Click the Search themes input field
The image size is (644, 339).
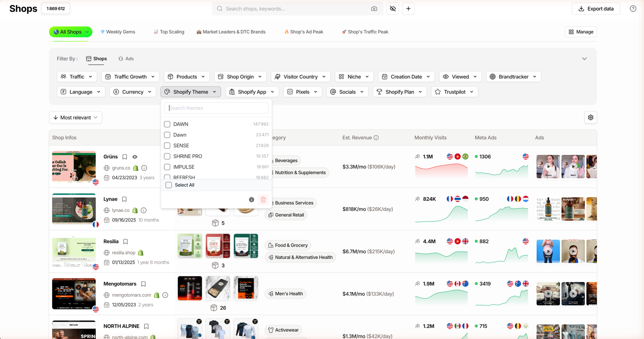(216, 108)
